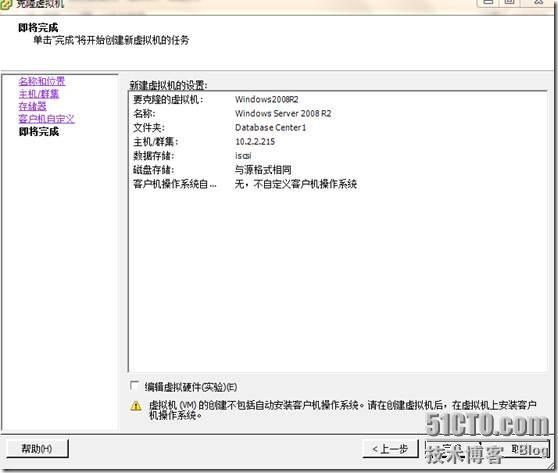Click the 新建虚拟机的设置 heading
Image resolution: width=558 pixels, height=473 pixels.
(168, 85)
